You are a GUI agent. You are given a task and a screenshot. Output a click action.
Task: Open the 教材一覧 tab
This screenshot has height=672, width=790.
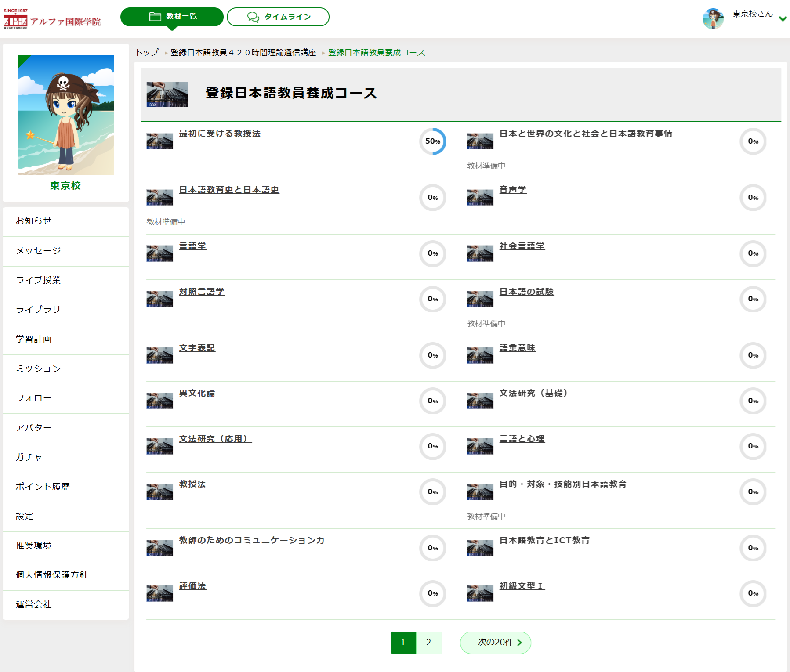(172, 17)
